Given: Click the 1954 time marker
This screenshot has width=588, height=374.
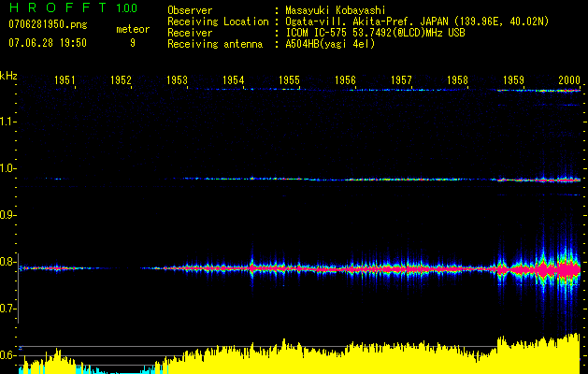Looking at the screenshot, I should (233, 79).
